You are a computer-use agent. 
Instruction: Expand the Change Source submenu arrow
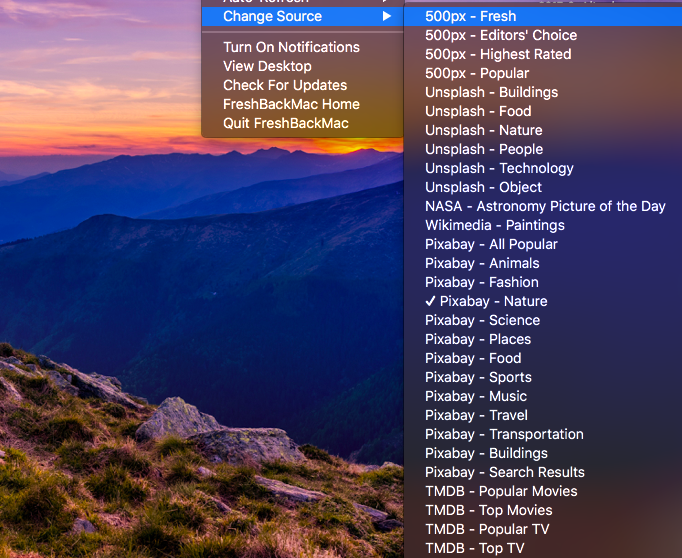point(387,16)
